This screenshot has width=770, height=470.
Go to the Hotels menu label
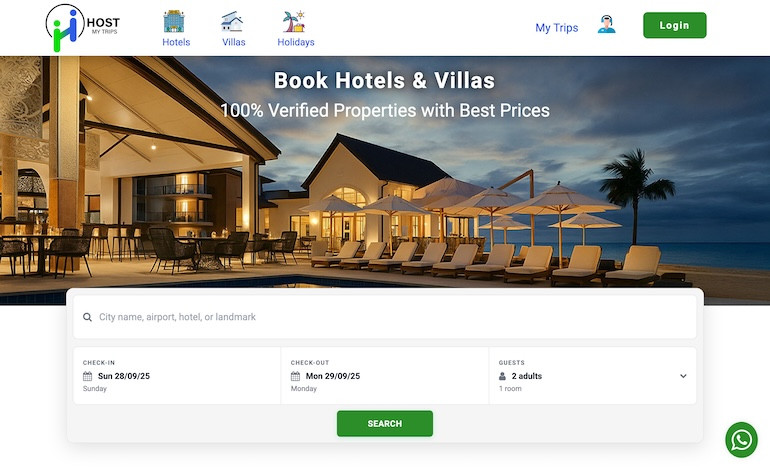tap(176, 42)
